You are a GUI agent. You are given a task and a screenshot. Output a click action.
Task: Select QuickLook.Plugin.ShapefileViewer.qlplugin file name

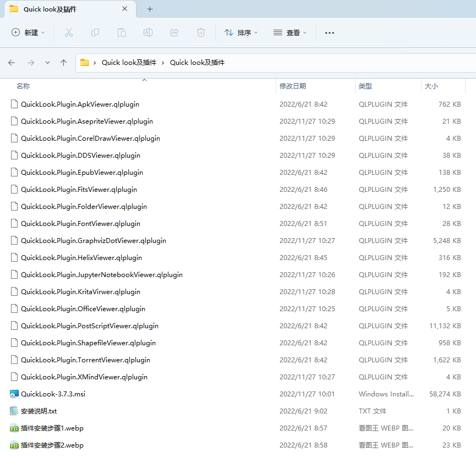88,343
